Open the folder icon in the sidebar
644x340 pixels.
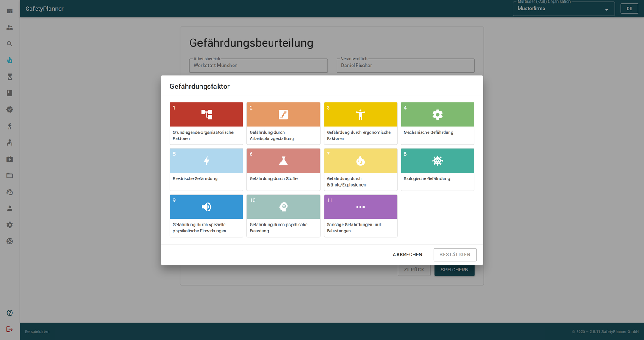click(9, 175)
